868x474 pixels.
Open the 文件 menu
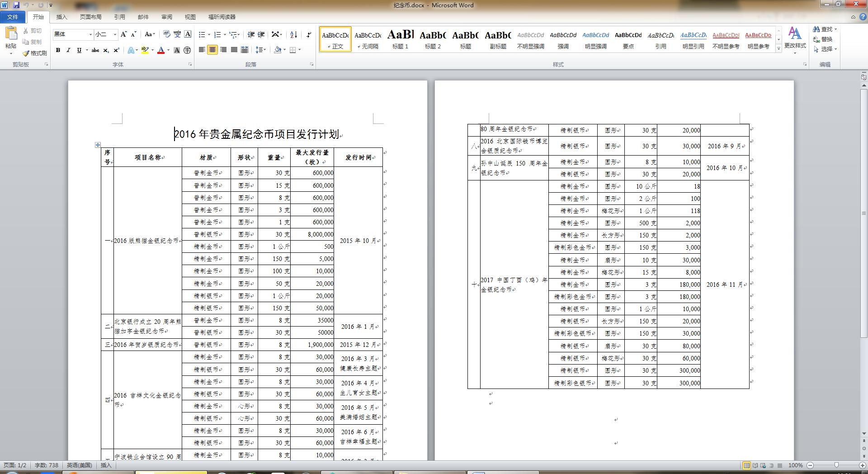pos(13,17)
